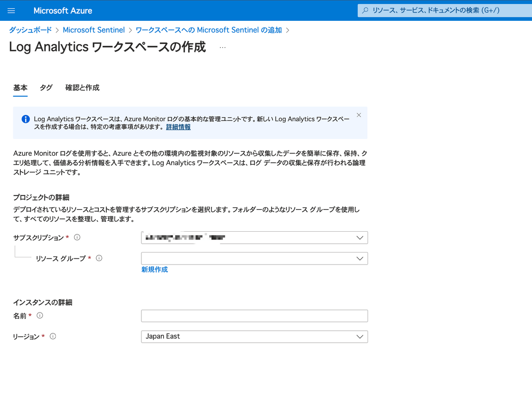
Task: Click the プロジェクトの詳細 heading
Action: [x=41, y=198]
